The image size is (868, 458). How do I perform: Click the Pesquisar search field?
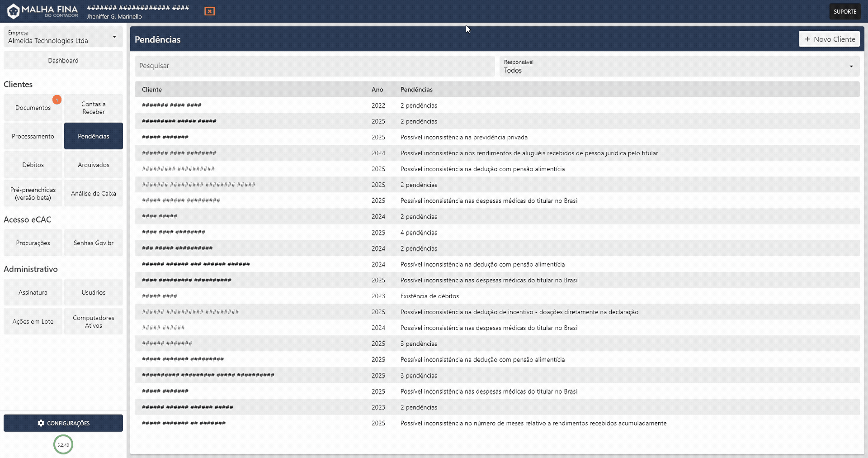pos(315,66)
